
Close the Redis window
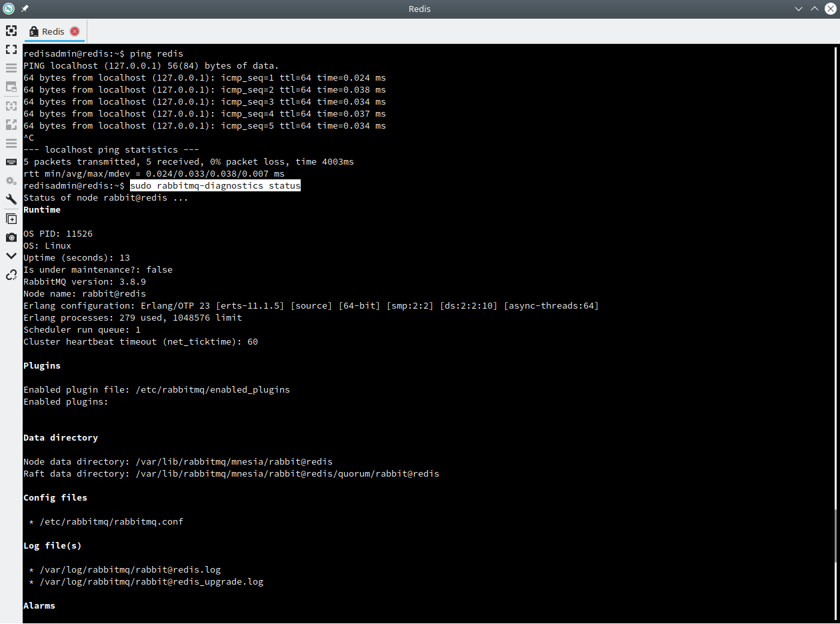(x=831, y=9)
